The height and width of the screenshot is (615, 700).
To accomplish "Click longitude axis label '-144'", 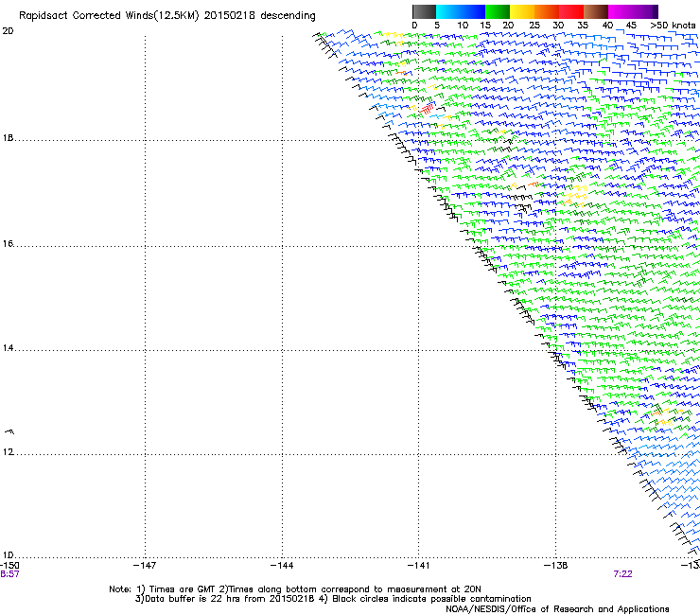I will pyautogui.click(x=282, y=566).
